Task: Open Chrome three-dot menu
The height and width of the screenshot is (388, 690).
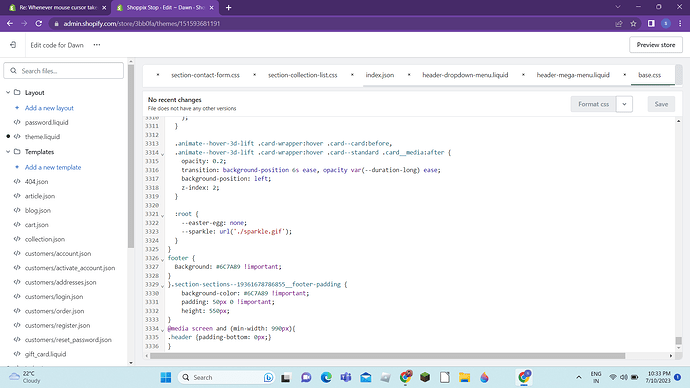Action: pyautogui.click(x=680, y=23)
